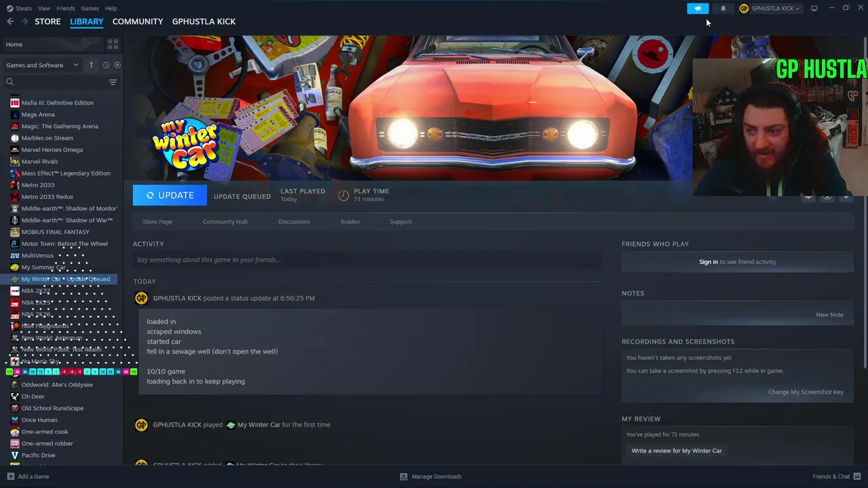Switch to Big Picture mode monitor icon
The image size is (868, 488).
point(814,8)
